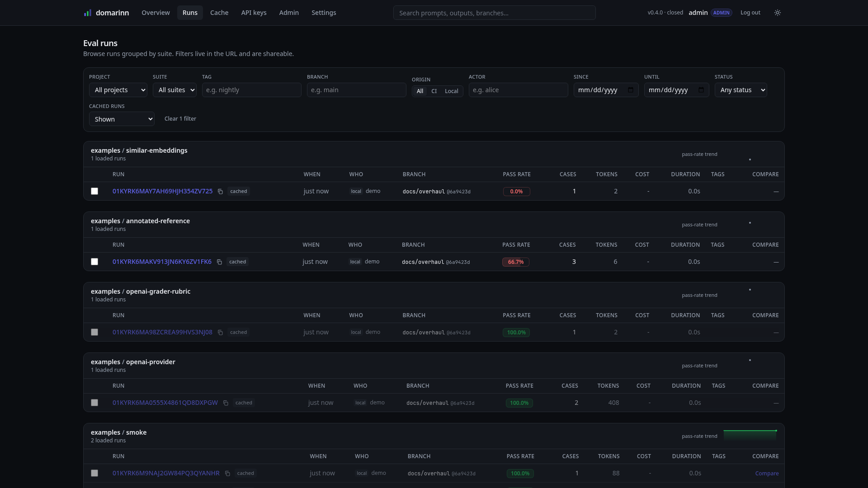Click the domarinn logo icon
The height and width of the screenshot is (488, 868).
pyautogui.click(x=87, y=13)
